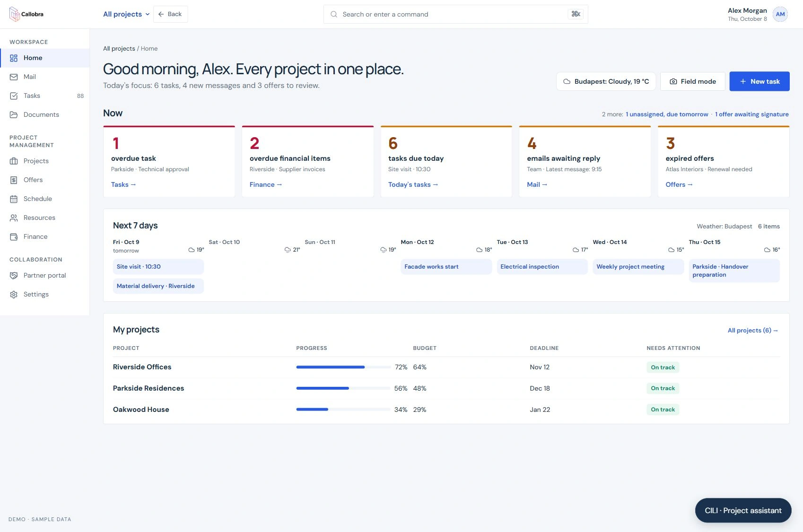Open Finance link on overdue financial items
Image resolution: width=803 pixels, height=532 pixels.
coord(266,185)
